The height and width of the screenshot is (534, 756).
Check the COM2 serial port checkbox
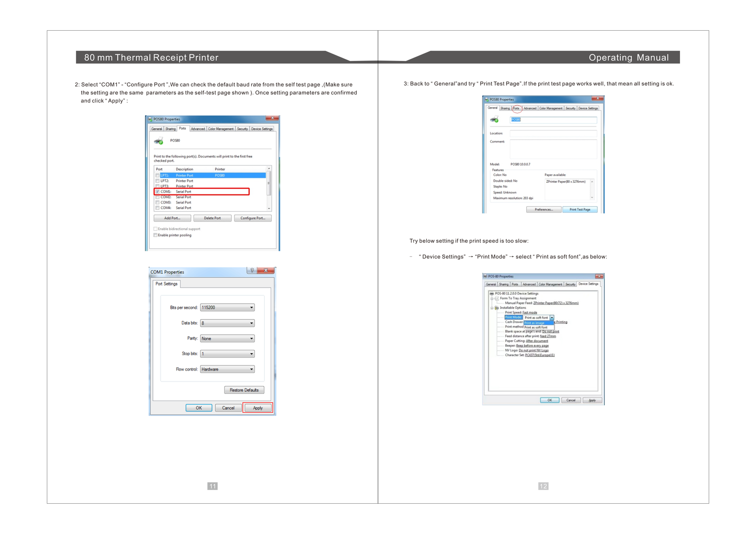coord(157,197)
